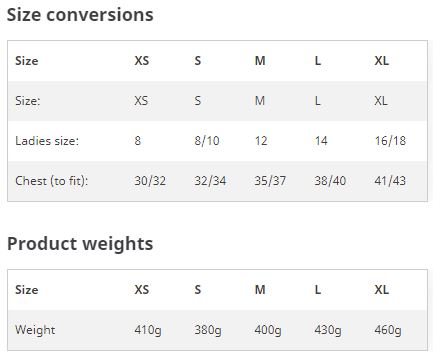
Task: Select the 16/18 ladies size value
Action: pyautogui.click(x=390, y=141)
